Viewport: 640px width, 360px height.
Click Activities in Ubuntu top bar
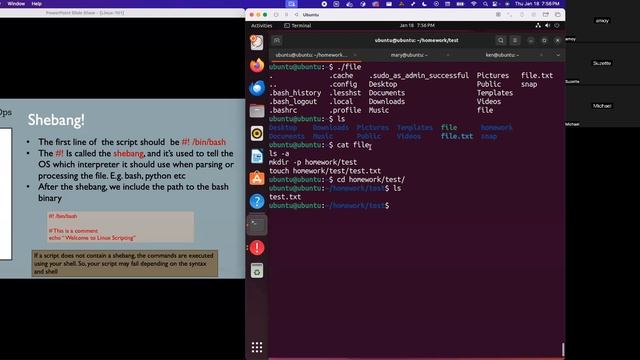pos(262,25)
